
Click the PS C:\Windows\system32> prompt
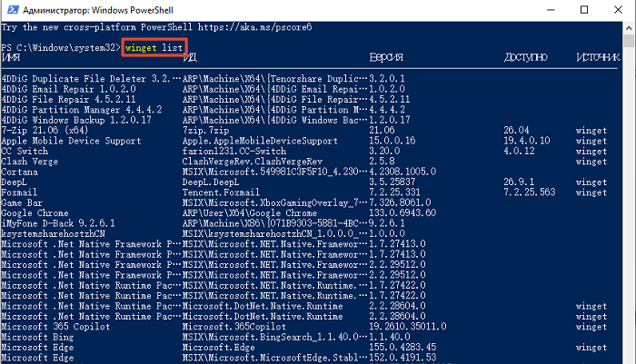[x=61, y=48]
